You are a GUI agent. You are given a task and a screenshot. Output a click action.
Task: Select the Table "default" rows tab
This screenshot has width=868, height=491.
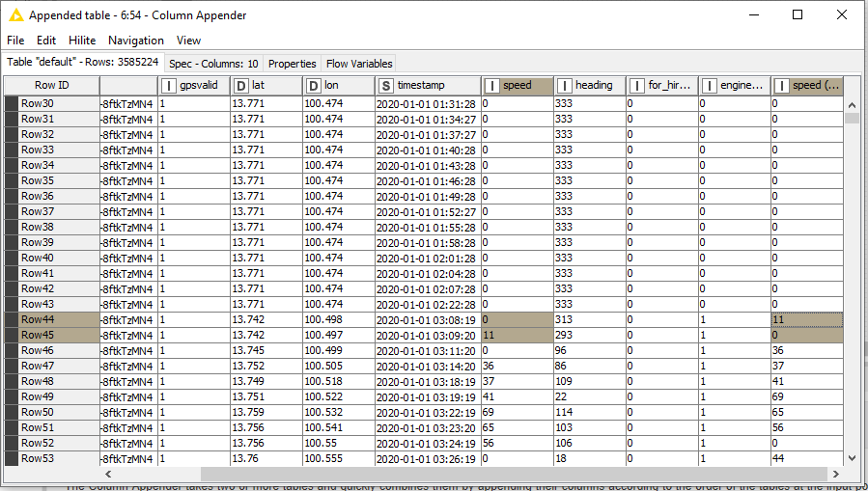pos(83,62)
